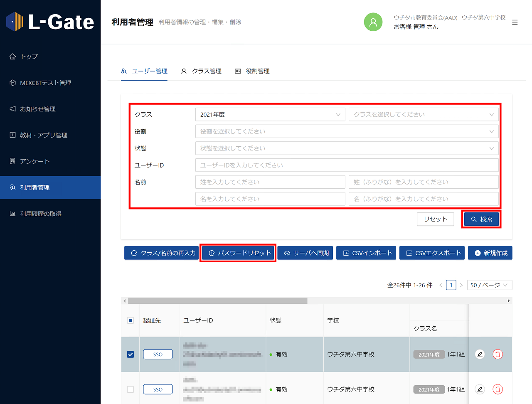Open the 2021年度 year dropdown
Screen dimensions: 532x404
(270, 114)
